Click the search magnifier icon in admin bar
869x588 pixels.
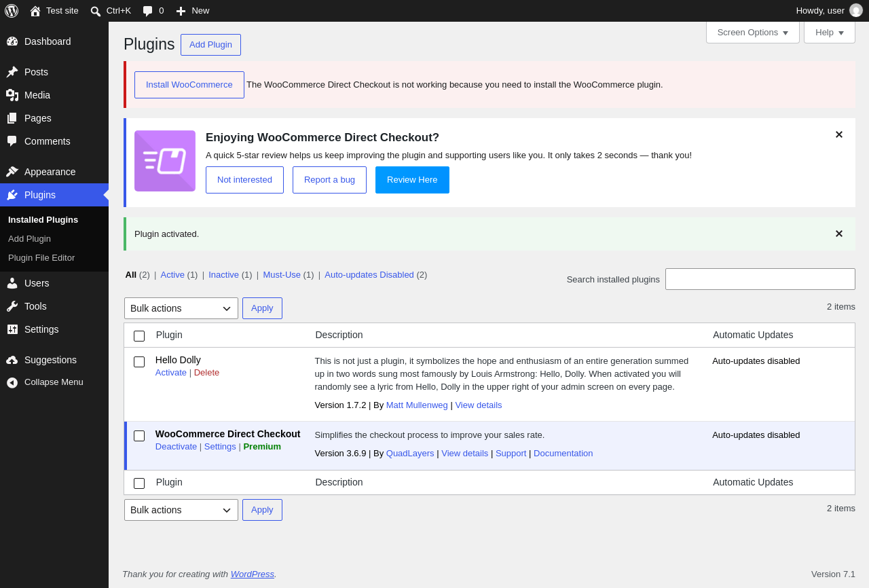[x=96, y=11]
